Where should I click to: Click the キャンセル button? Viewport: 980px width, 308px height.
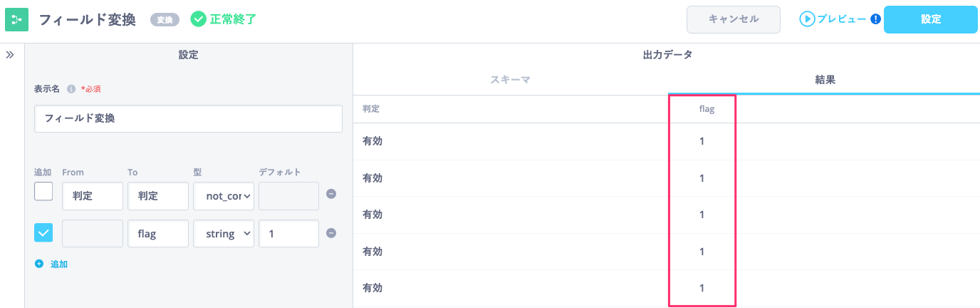(x=734, y=19)
